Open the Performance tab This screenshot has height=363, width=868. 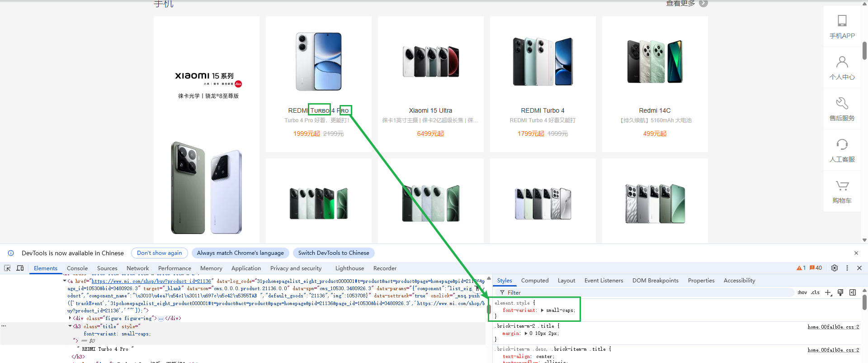click(x=175, y=268)
